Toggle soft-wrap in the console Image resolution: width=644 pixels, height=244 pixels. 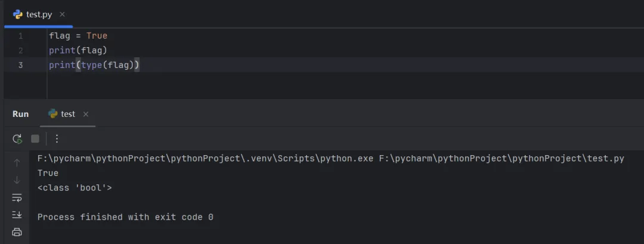17,197
